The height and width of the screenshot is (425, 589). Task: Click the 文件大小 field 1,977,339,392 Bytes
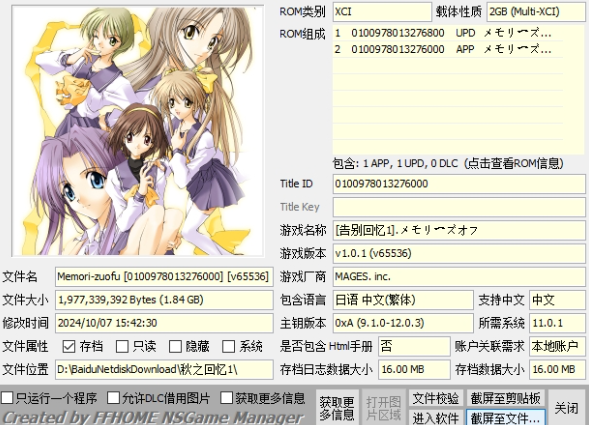(x=164, y=300)
